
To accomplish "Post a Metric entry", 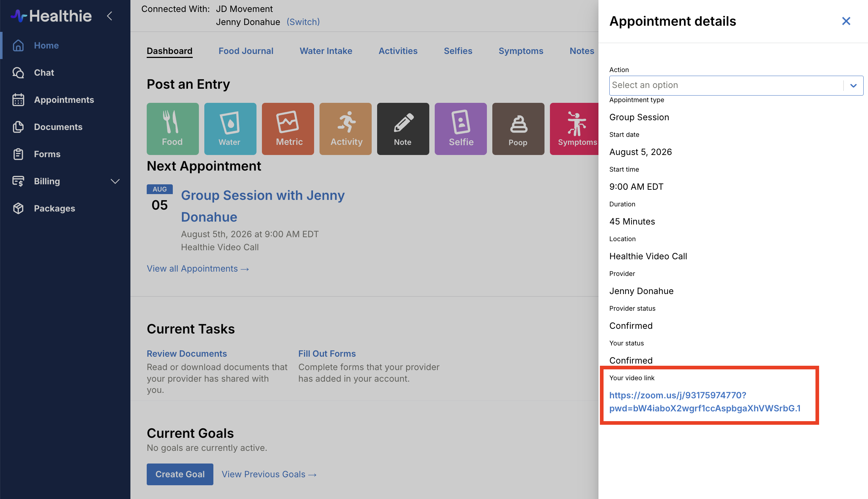I will (x=288, y=129).
